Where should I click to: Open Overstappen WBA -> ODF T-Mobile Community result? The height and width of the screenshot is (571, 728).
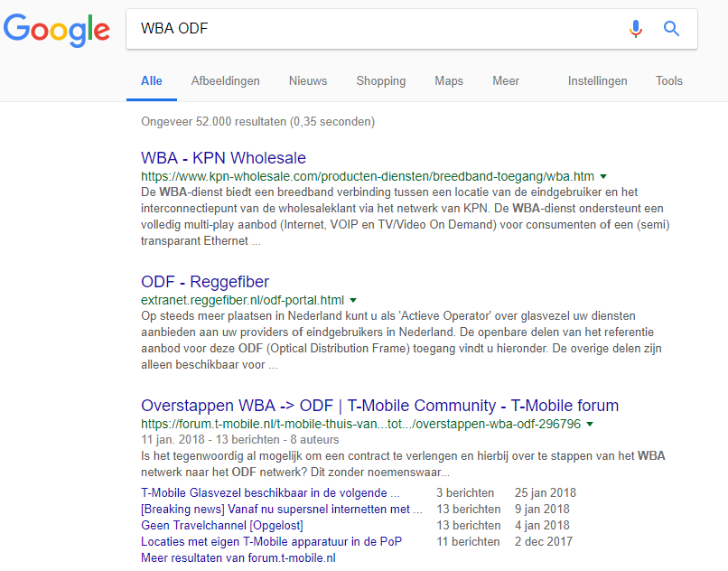(379, 406)
